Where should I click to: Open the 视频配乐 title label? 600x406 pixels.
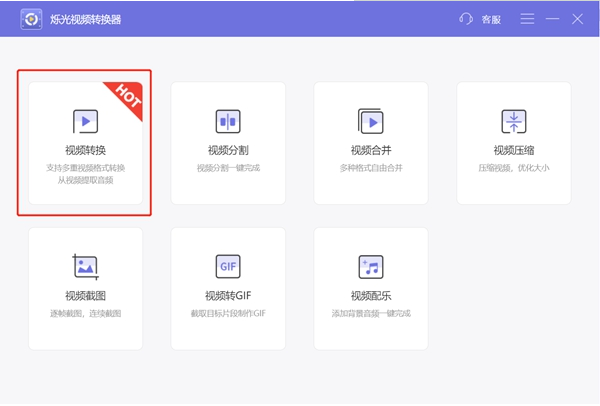pyautogui.click(x=371, y=295)
